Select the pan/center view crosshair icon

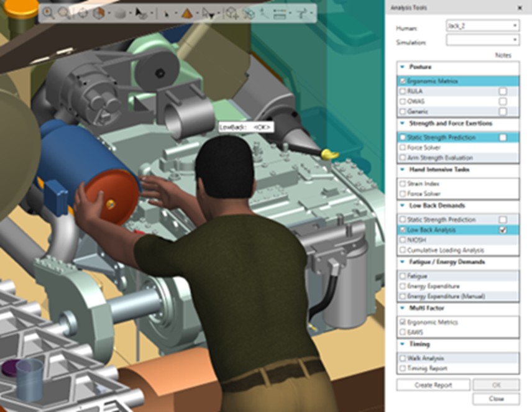point(83,14)
